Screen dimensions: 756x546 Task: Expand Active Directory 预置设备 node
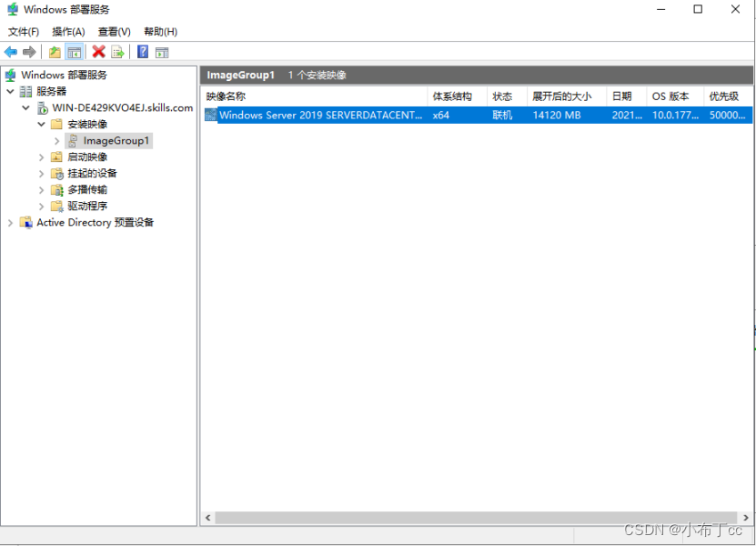point(10,223)
